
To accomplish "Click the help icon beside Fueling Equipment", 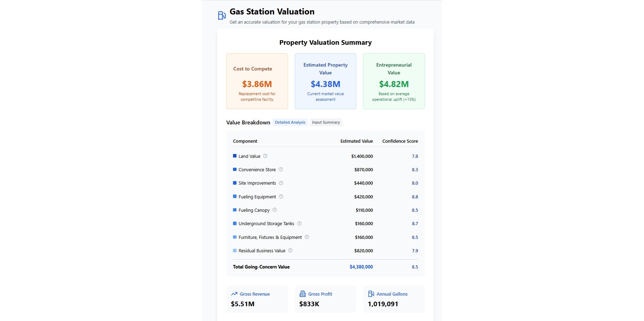I will (x=281, y=197).
